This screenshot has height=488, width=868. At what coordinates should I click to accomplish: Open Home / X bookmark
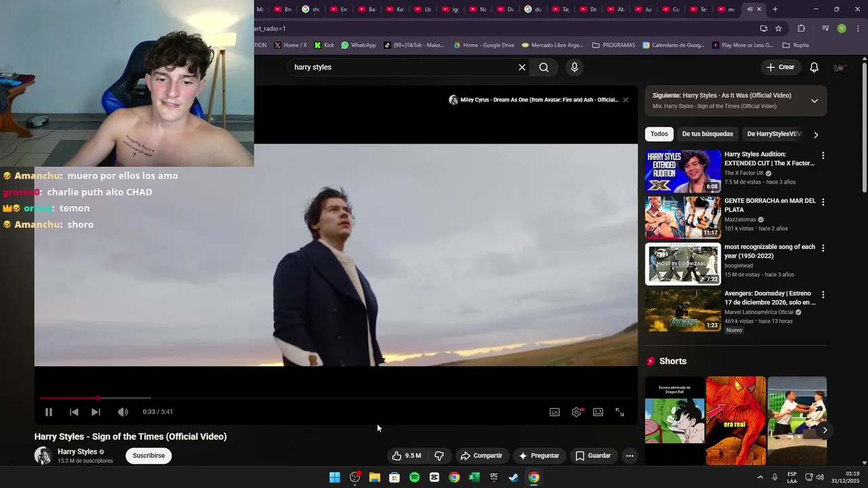[290, 45]
